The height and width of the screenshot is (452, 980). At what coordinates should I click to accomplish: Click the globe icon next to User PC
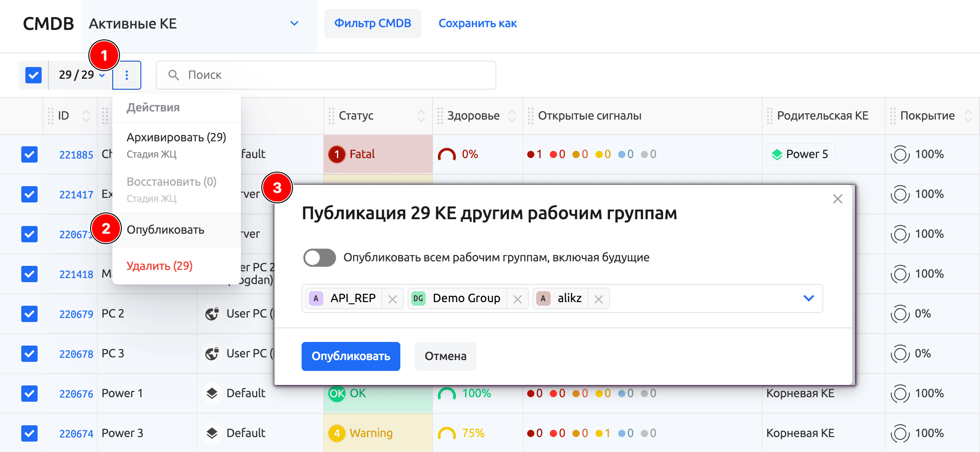(212, 313)
